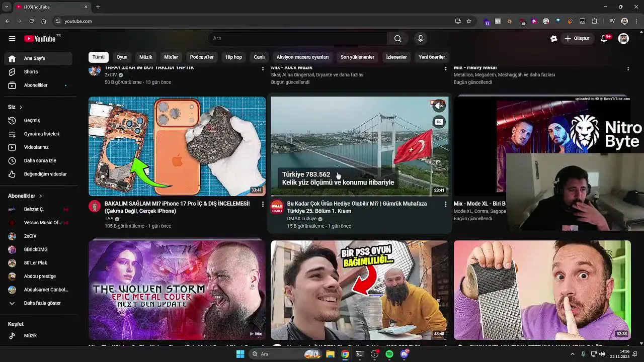The width and height of the screenshot is (644, 362).
Task: Click the YouTube logo
Action: point(40,39)
